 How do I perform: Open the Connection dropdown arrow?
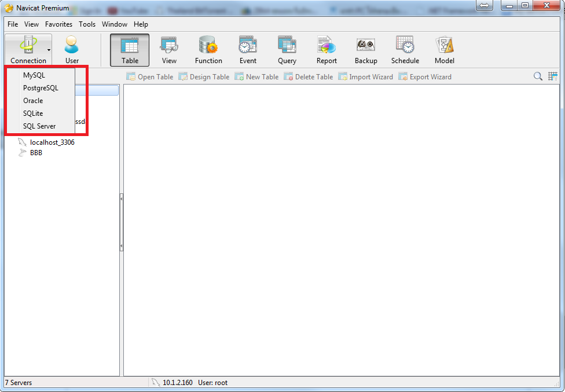coord(49,50)
